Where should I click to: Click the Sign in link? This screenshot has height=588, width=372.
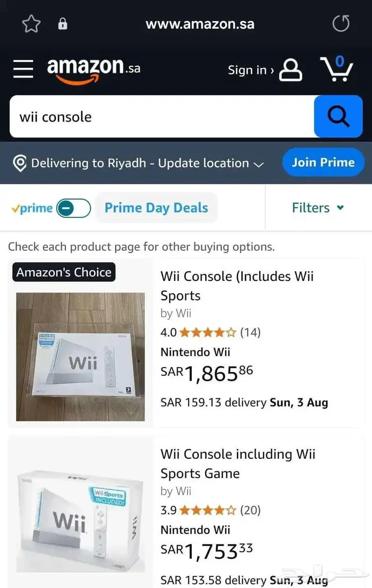click(x=251, y=70)
